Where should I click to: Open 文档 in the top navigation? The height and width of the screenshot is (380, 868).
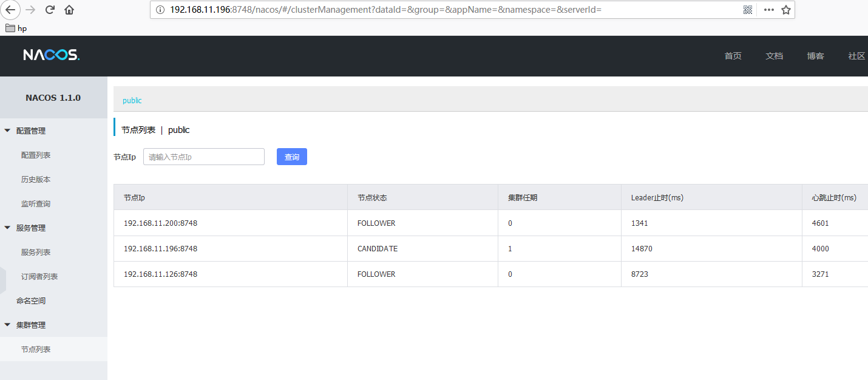774,56
